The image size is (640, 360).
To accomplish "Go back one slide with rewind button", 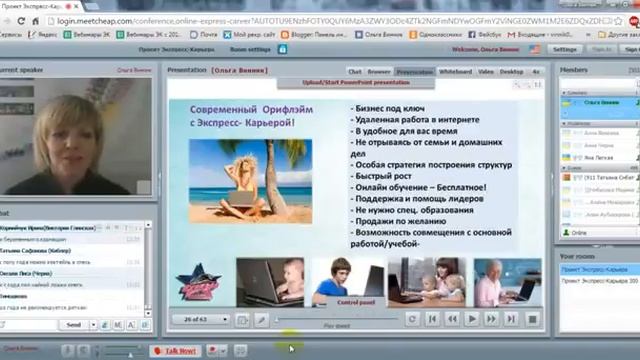I will tap(452, 319).
